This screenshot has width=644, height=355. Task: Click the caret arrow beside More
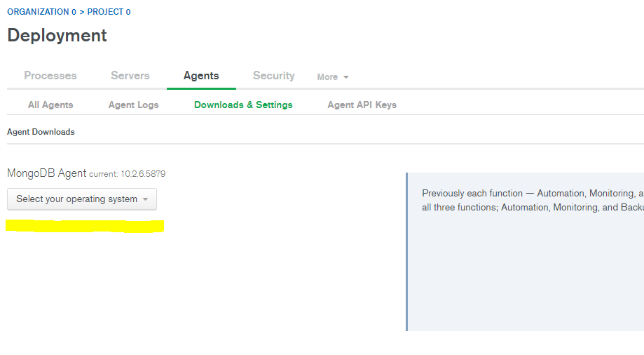pos(346,77)
